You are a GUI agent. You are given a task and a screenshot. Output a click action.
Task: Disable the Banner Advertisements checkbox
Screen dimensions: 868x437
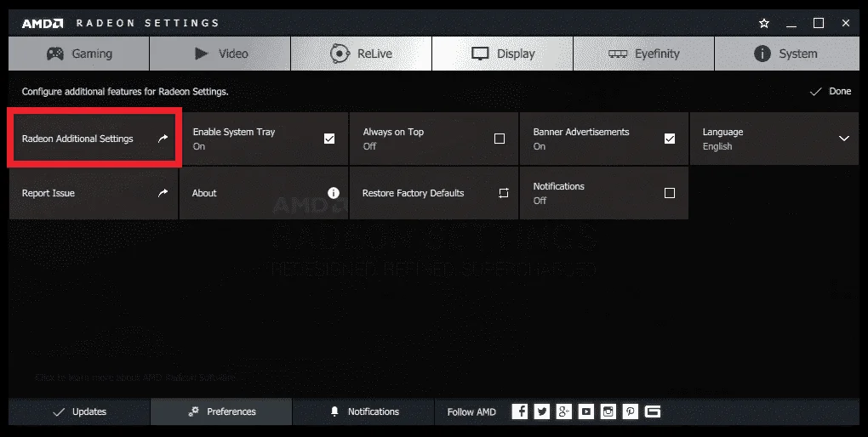click(670, 139)
